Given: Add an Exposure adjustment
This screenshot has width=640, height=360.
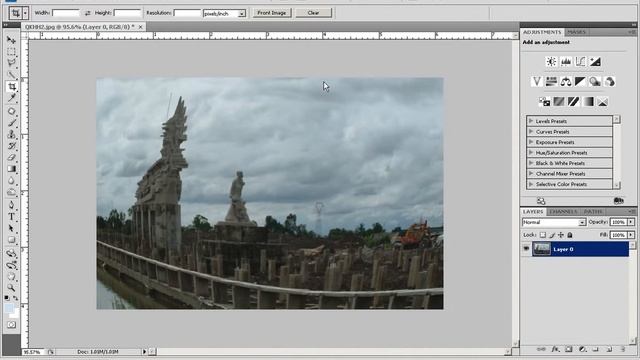Looking at the screenshot, I should (x=595, y=62).
